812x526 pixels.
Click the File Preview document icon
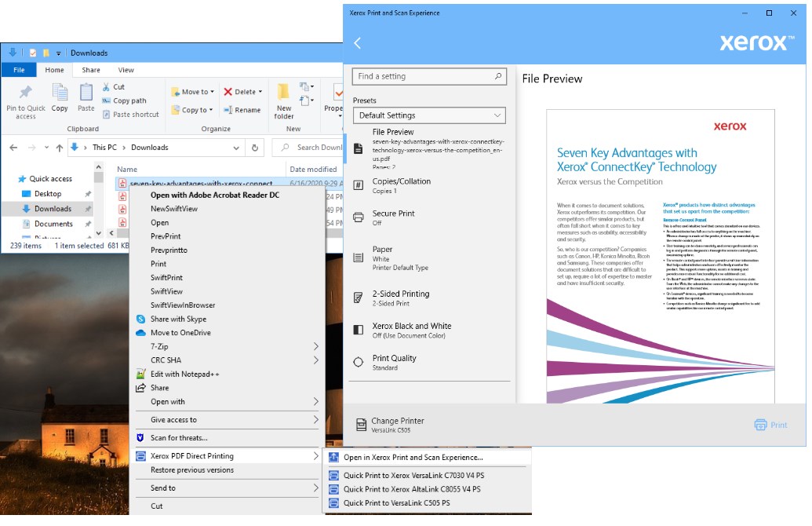[x=357, y=149]
